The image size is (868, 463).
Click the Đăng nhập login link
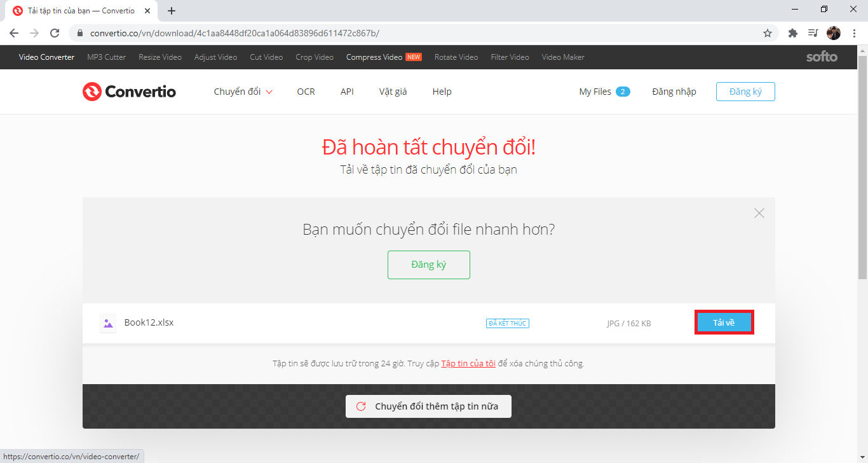pos(674,92)
